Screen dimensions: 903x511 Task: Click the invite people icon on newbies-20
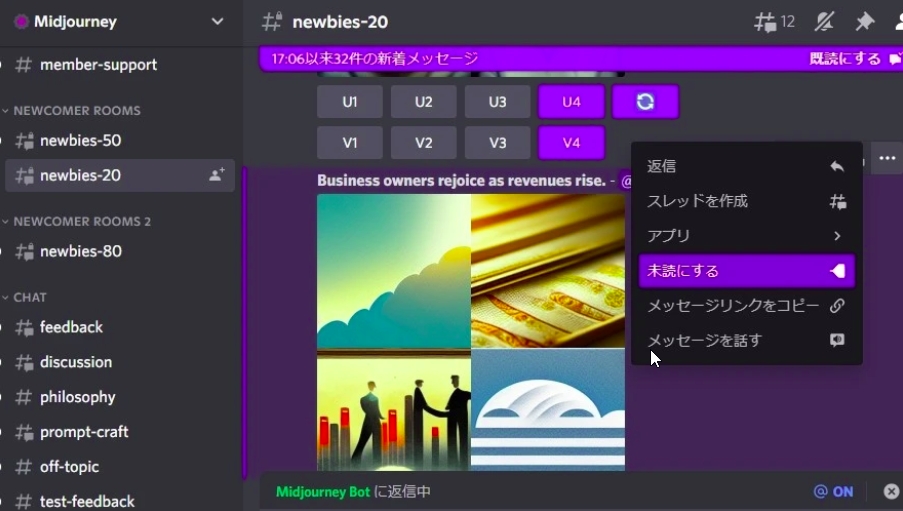coord(217,175)
